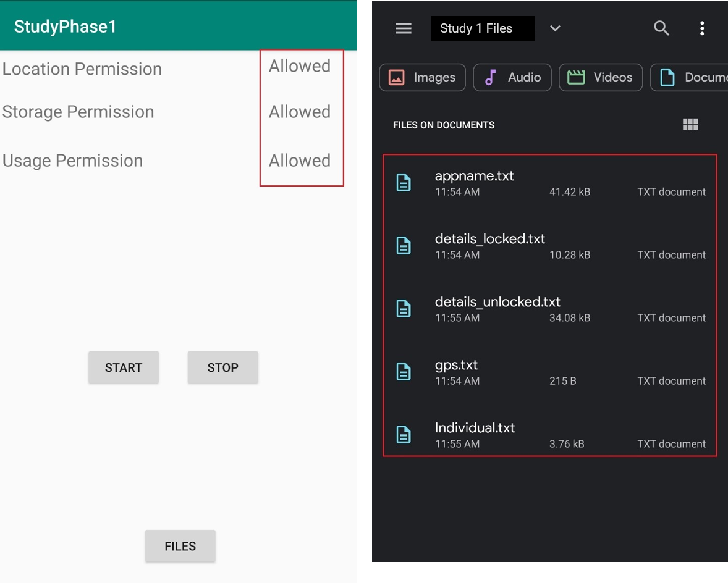Click the appname.txt file icon

click(x=404, y=183)
